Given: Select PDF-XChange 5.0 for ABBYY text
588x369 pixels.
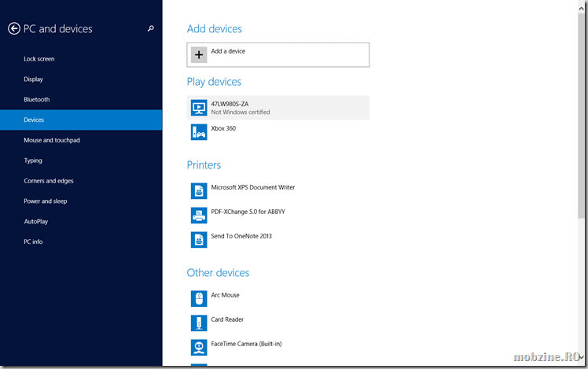Looking at the screenshot, I should pyautogui.click(x=248, y=212).
